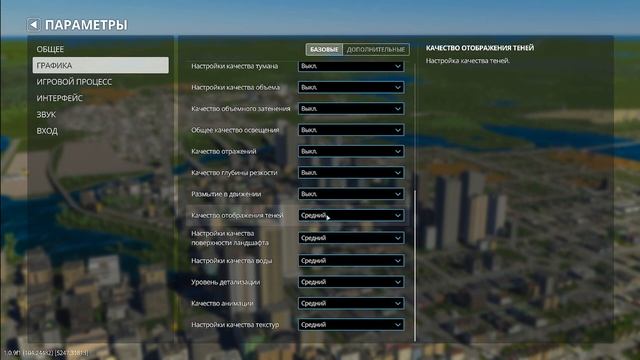640x360 pixels.
Task: Go back using the arrow beside ПАРАМЕТРЫ
Action: point(33,25)
